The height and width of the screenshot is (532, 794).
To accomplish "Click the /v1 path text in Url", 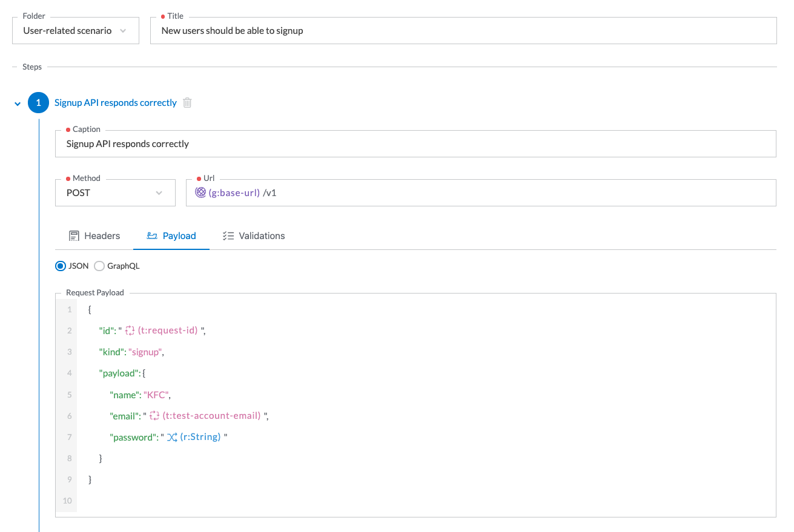I will [x=270, y=192].
